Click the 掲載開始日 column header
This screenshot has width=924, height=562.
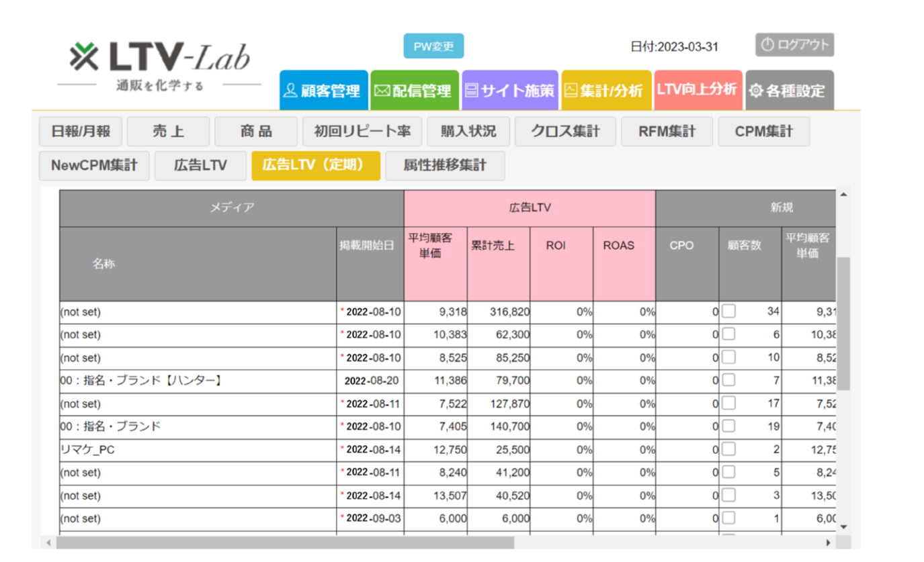(370, 264)
